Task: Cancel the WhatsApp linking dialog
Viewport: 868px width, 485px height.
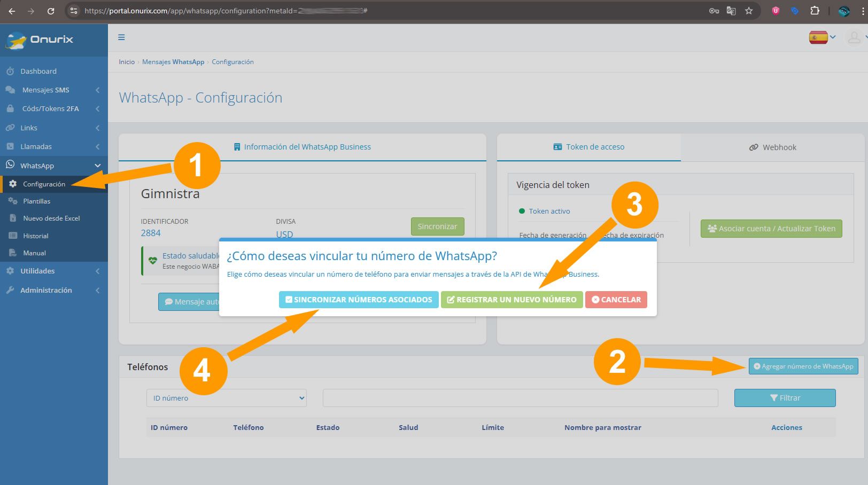Action: (616, 300)
